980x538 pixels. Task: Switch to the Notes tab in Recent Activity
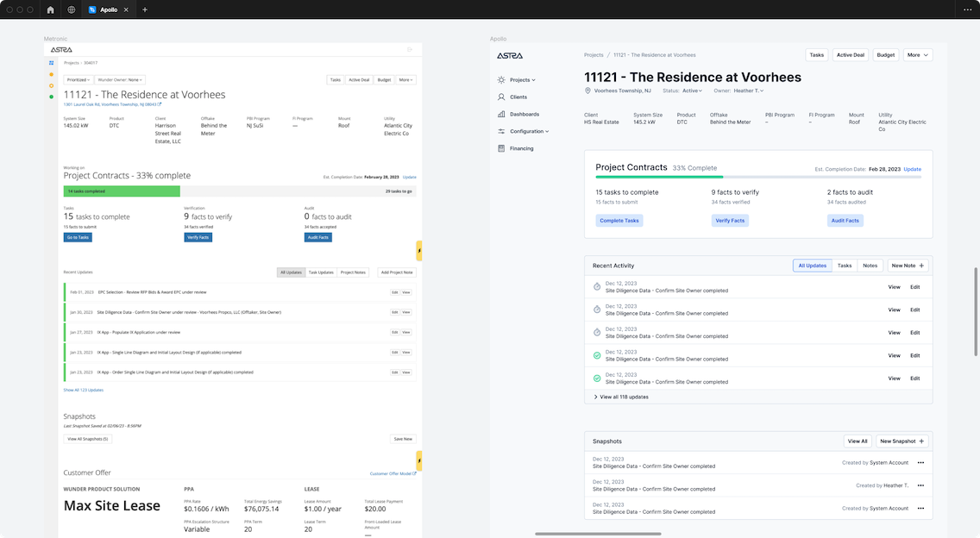tap(870, 266)
